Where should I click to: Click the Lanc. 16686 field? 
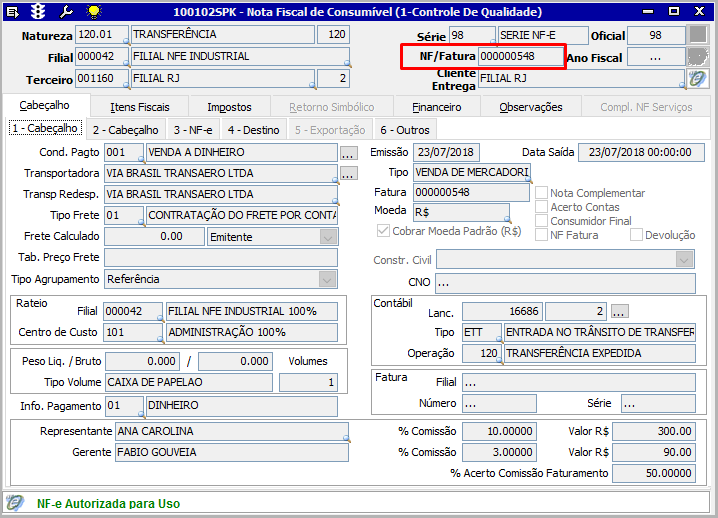pos(502,311)
